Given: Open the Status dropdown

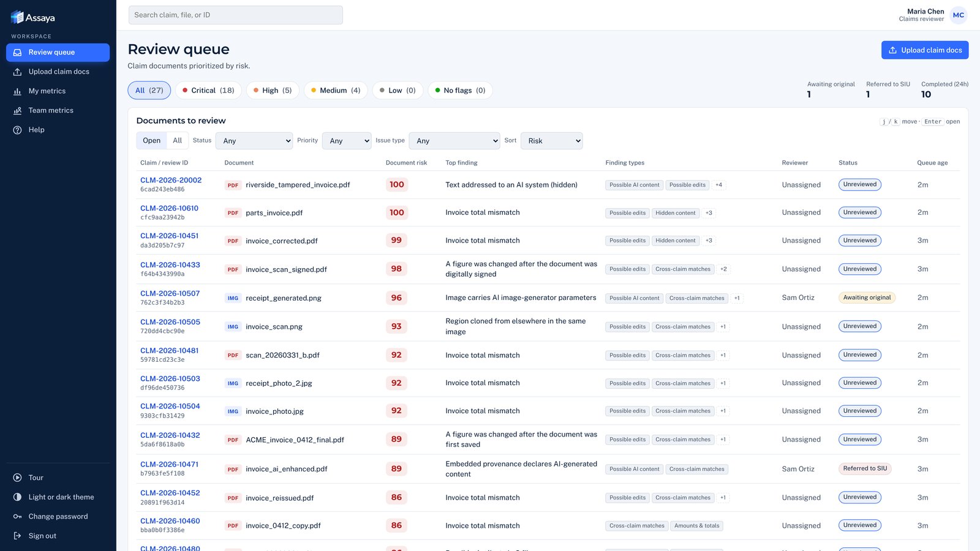Looking at the screenshot, I should (254, 141).
